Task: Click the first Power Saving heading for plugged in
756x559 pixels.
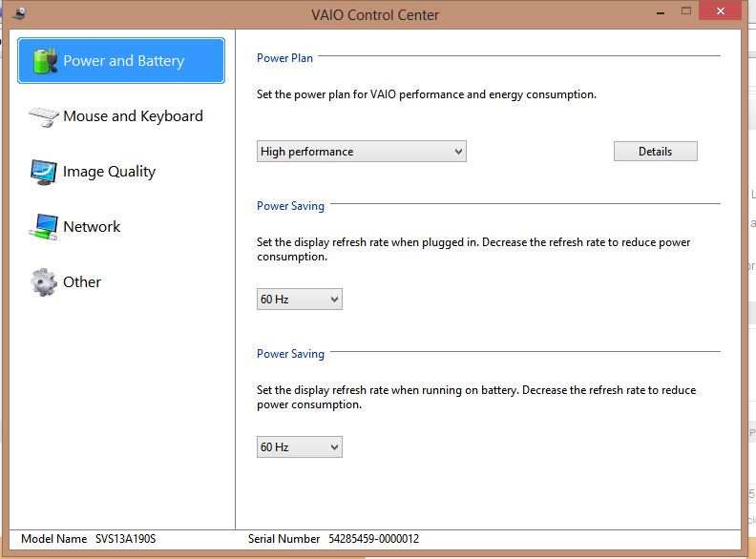Action: pos(291,206)
